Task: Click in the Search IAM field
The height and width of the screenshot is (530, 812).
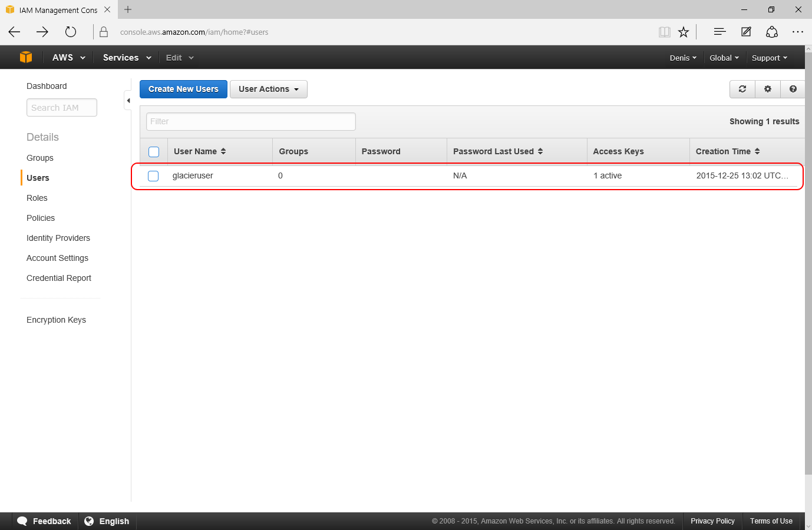Action: click(x=62, y=108)
